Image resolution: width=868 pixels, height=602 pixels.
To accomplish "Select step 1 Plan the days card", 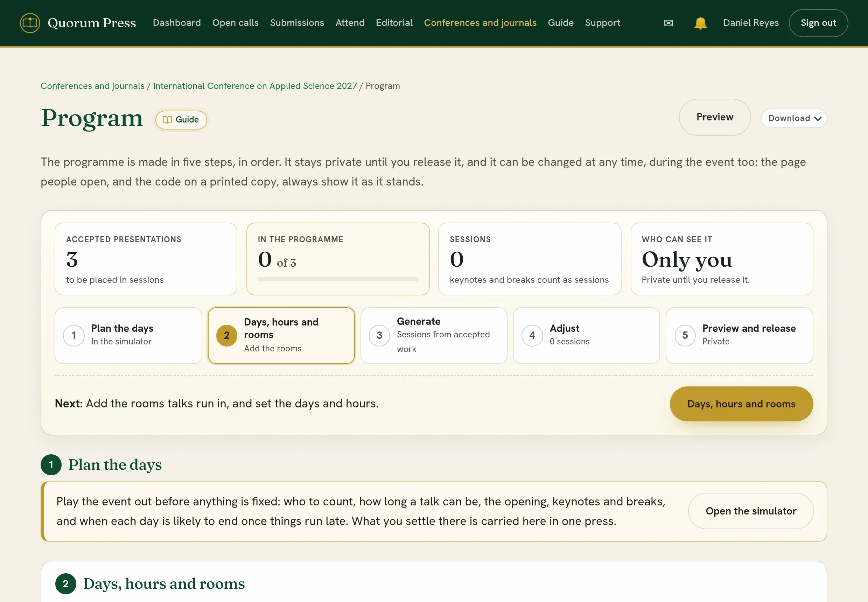I will (x=128, y=335).
